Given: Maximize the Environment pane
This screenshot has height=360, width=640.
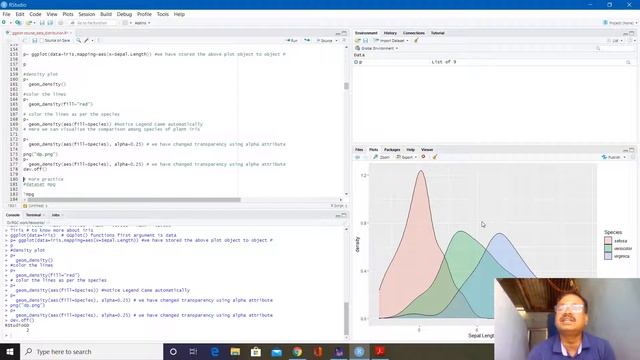Looking at the screenshot, I should click(631, 33).
